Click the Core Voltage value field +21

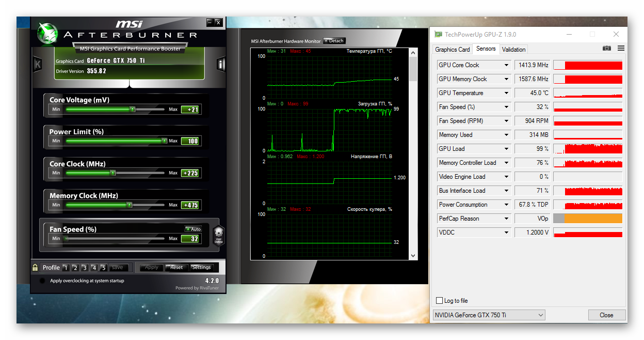[x=190, y=110]
